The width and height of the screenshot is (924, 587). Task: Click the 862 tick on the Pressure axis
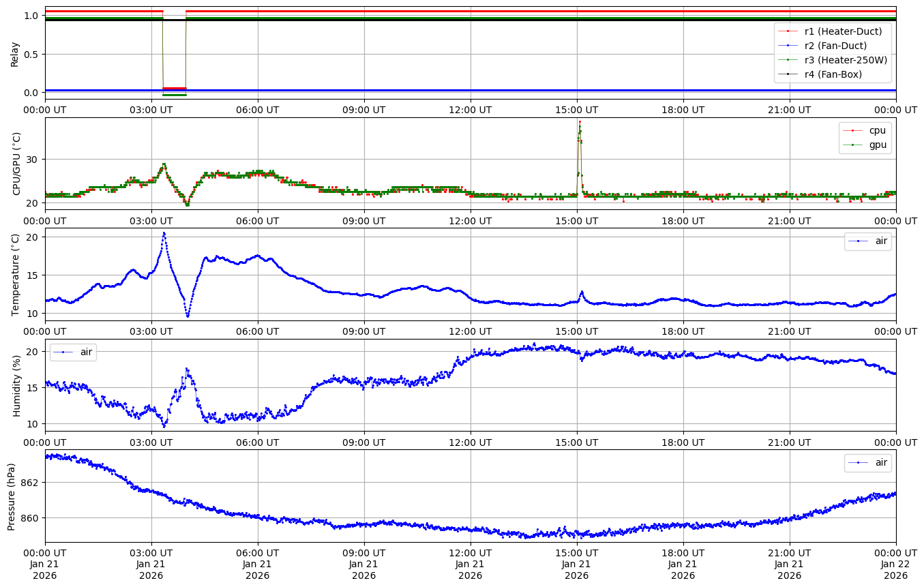coord(29,482)
